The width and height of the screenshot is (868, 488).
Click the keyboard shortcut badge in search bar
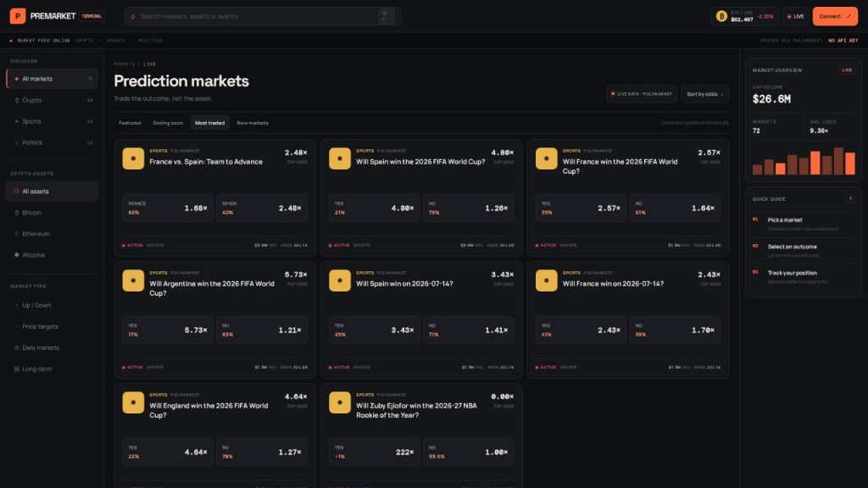(x=387, y=17)
